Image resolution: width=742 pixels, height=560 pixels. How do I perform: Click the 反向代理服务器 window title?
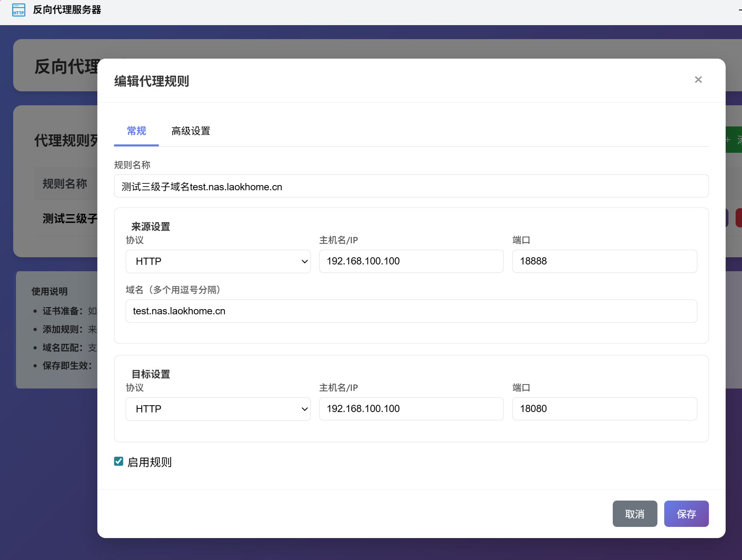67,10
